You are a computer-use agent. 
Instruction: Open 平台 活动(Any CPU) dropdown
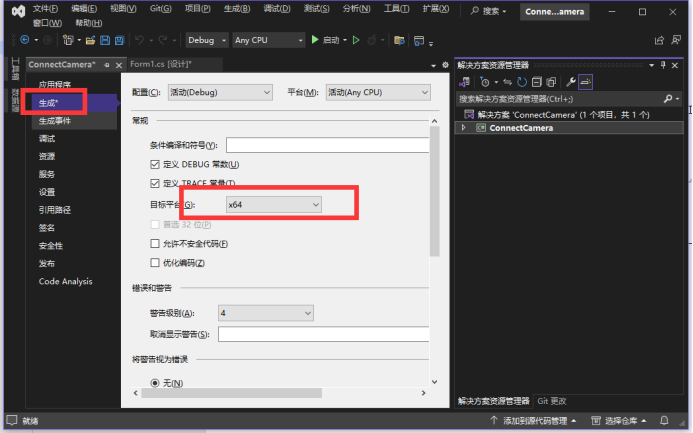tap(378, 92)
